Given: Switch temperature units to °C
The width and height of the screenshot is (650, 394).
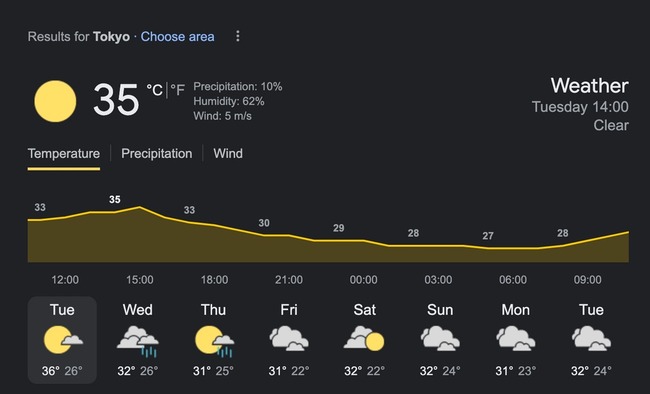Looking at the screenshot, I should 155,90.
